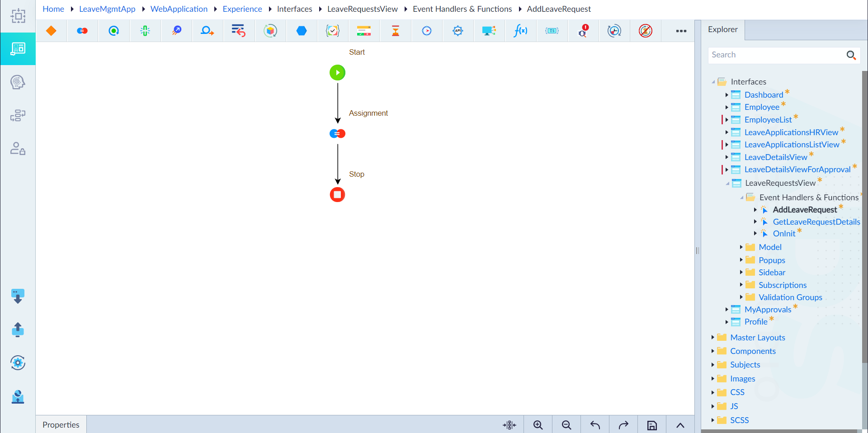This screenshot has height=433, width=868.
Task: Zoom out of the canvas
Action: 566,425
